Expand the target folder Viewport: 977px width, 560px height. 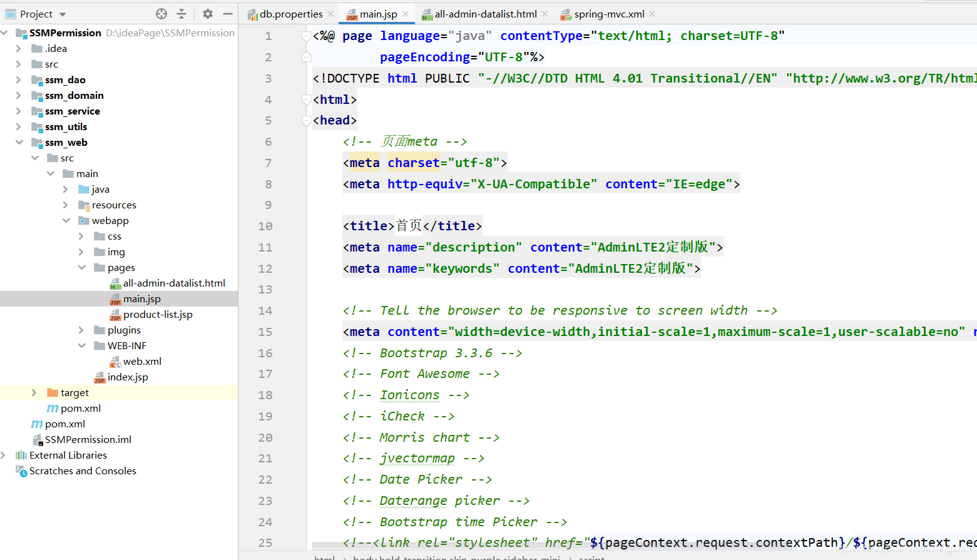pyautogui.click(x=34, y=392)
